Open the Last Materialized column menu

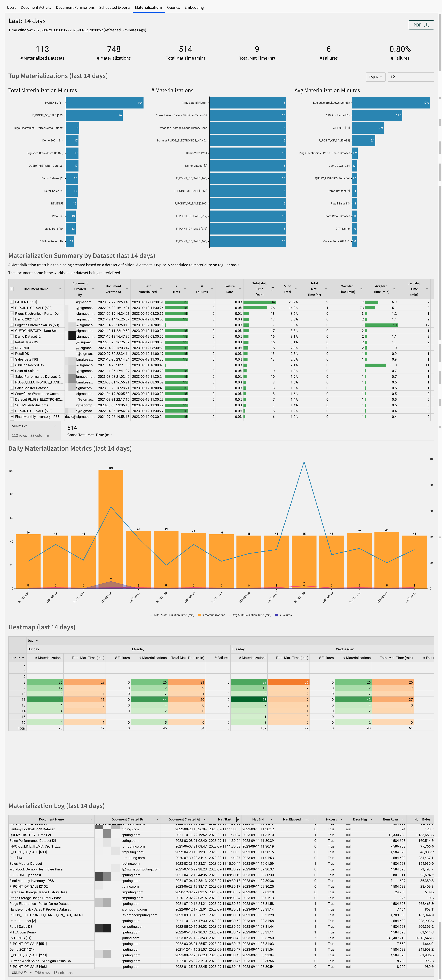point(161,289)
